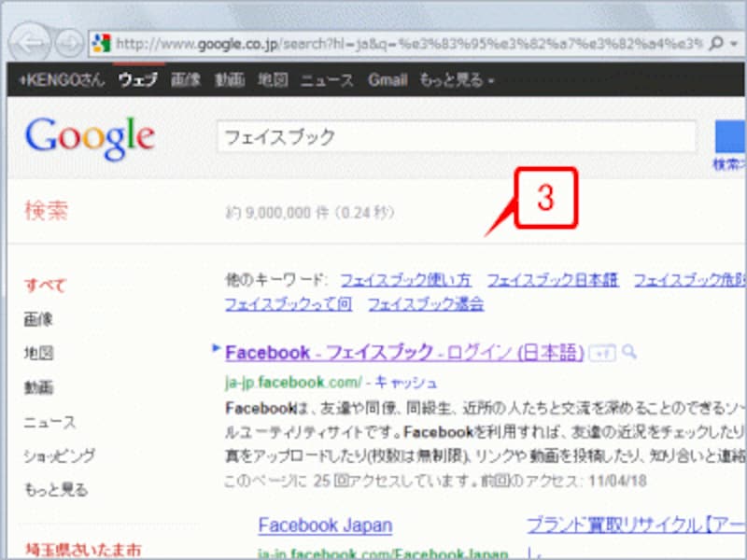
Task: Open related keyword フェイスブック退会
Action: [426, 304]
